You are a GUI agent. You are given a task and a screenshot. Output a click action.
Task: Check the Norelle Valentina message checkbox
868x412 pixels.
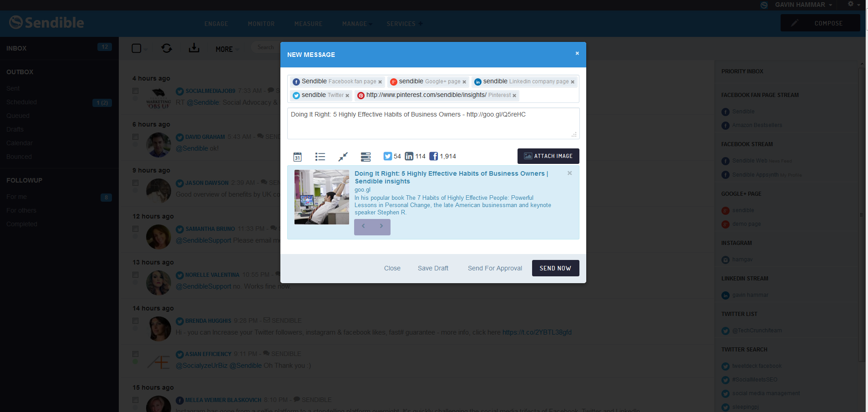coord(135,275)
